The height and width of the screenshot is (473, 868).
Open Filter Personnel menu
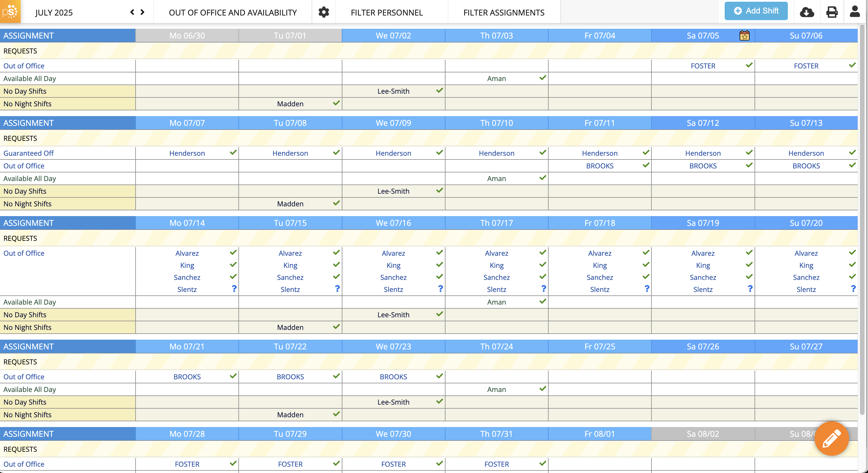[387, 12]
